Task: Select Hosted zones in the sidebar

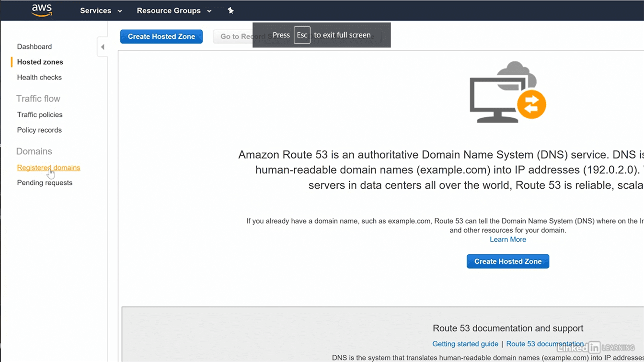Action: [40, 62]
